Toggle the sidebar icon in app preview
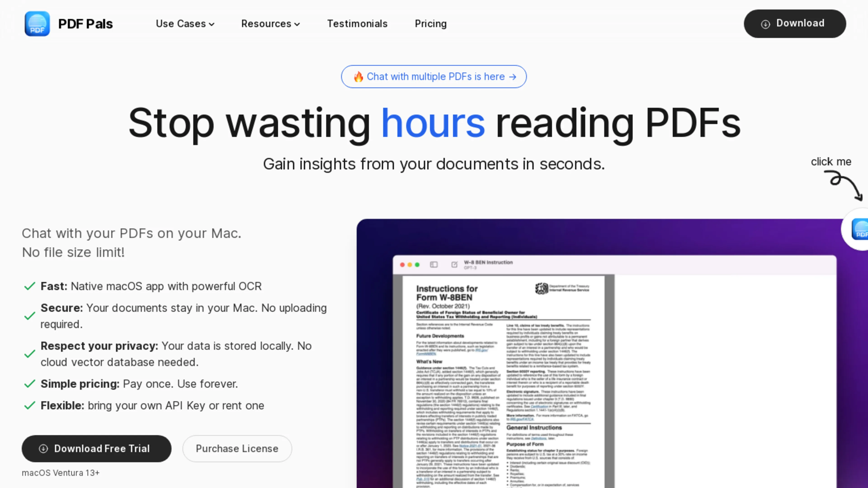868x488 pixels. (x=434, y=265)
